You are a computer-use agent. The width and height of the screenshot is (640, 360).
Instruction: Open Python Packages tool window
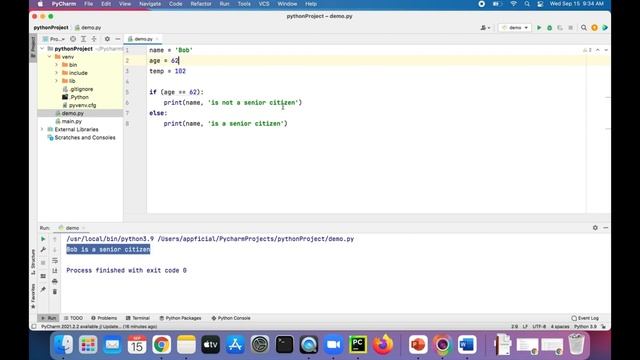click(x=180, y=318)
